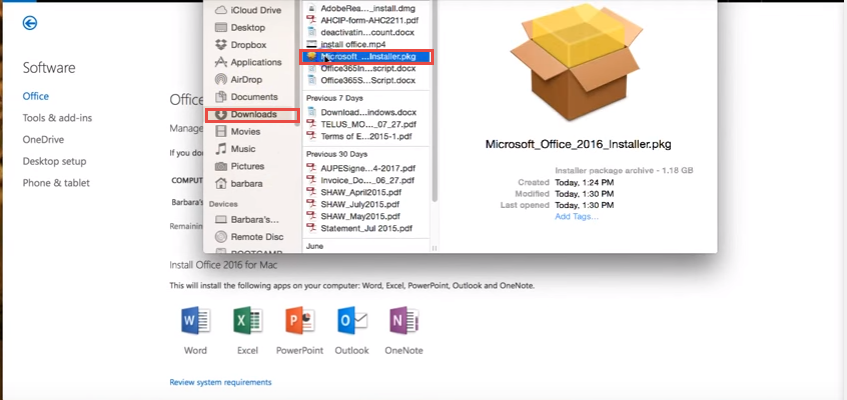
Task: Select the Microsoft_...Installer.pkg file
Action: pyautogui.click(x=366, y=56)
